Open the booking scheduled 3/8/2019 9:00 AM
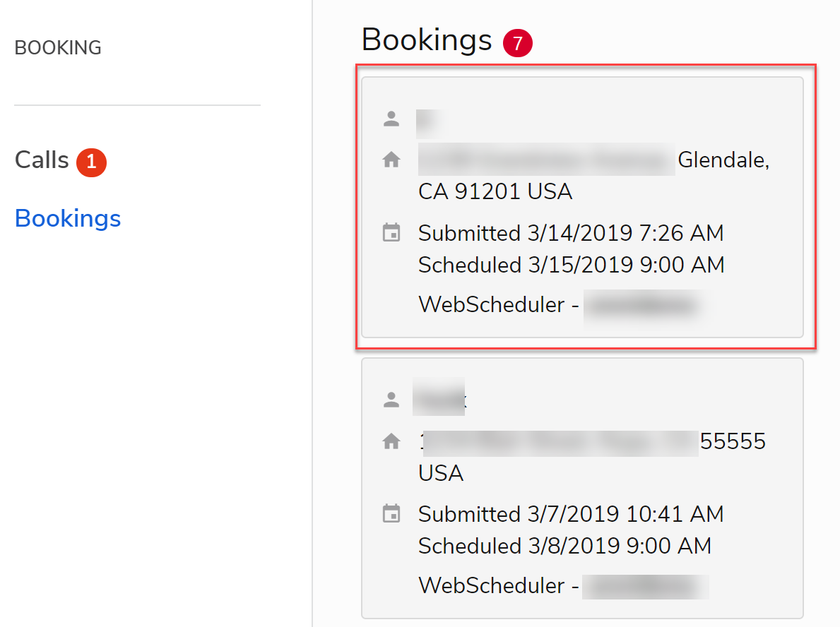This screenshot has width=840, height=627. (564, 547)
